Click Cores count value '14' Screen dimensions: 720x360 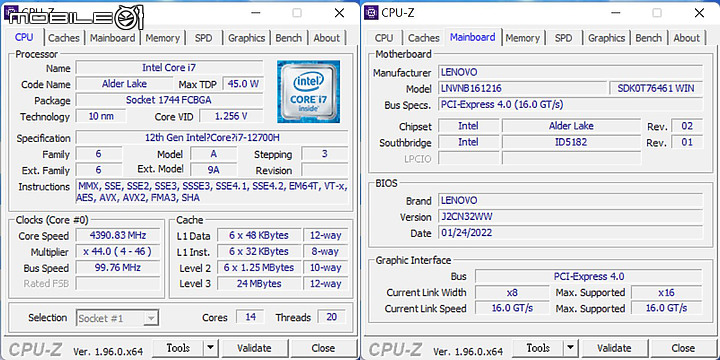(250, 317)
